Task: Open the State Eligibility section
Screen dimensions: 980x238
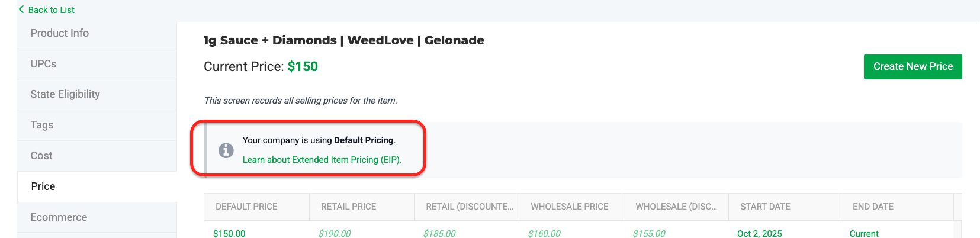Action: [x=65, y=94]
